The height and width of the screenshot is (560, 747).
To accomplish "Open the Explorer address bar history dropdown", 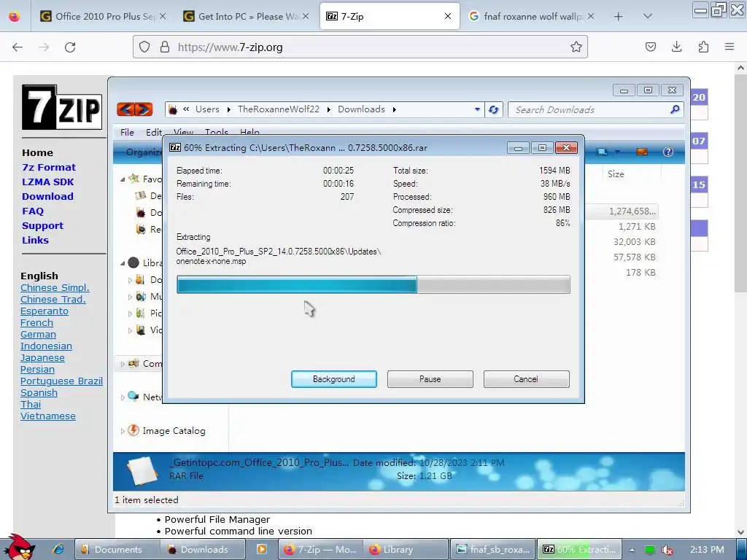I will pyautogui.click(x=477, y=109).
